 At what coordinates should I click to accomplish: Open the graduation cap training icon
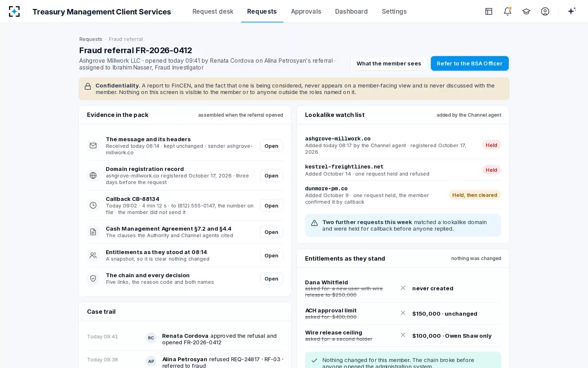click(526, 11)
